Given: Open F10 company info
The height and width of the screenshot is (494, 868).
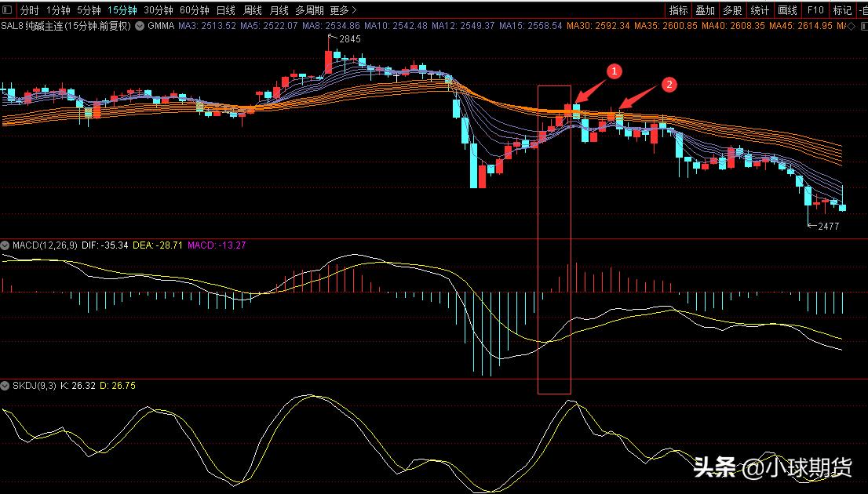Looking at the screenshot, I should 815,10.
